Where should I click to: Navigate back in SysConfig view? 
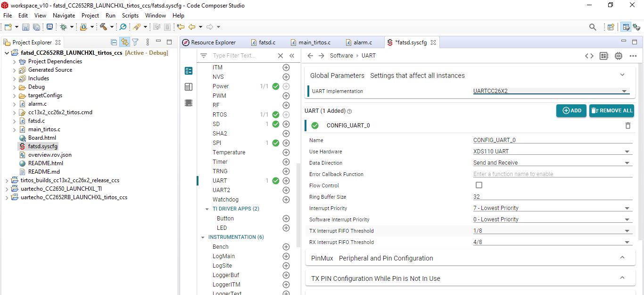[x=310, y=56]
